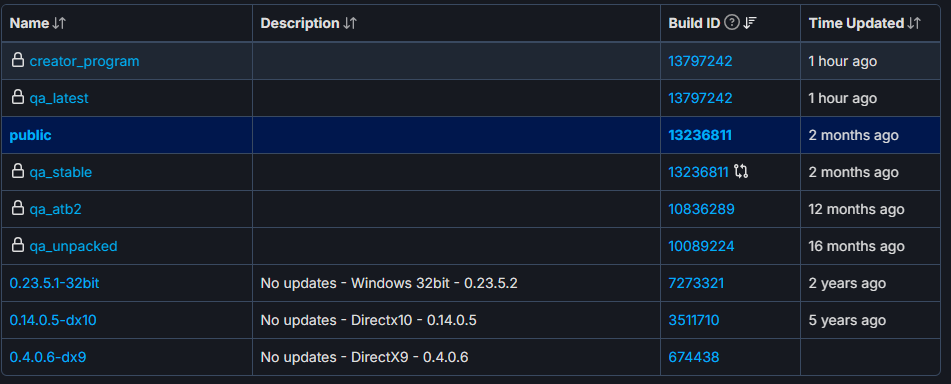This screenshot has width=951, height=384.
Task: Open build ID 674438
Action: click(x=694, y=357)
